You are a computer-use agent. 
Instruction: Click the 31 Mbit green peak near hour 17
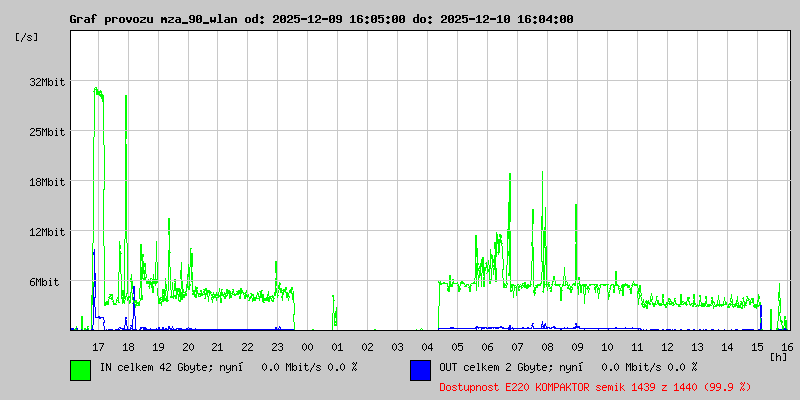(x=98, y=93)
